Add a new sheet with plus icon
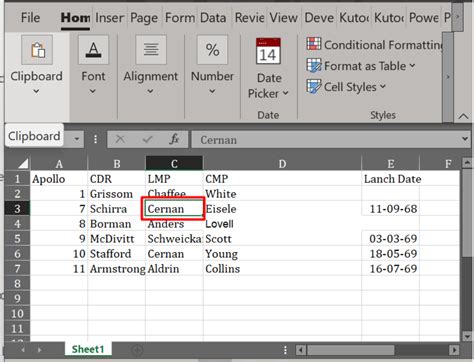Screen dimensions: 474x362 click(x=137, y=350)
